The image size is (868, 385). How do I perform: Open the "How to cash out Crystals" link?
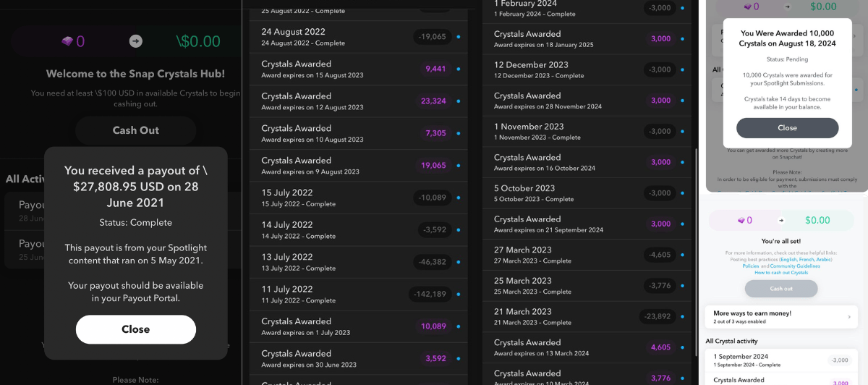coord(781,273)
